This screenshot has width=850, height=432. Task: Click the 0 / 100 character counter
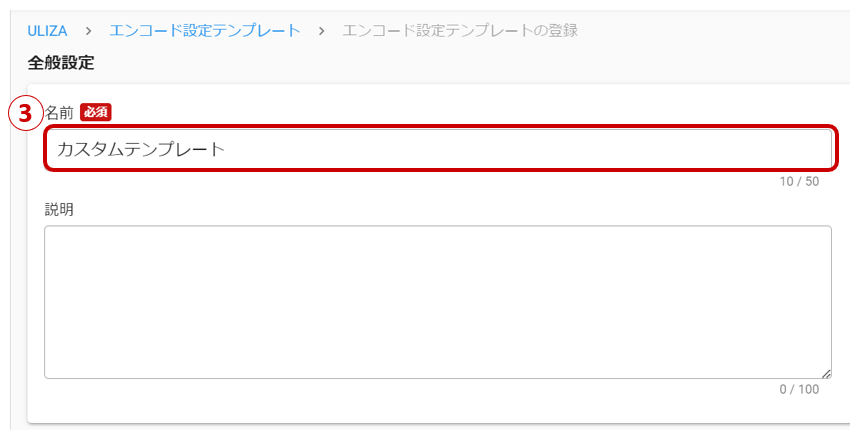(x=799, y=389)
